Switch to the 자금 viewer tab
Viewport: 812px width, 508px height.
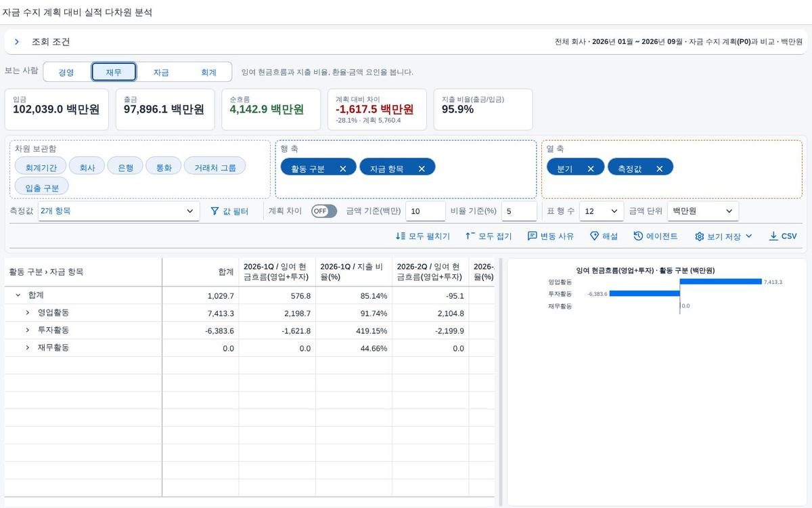[161, 72]
